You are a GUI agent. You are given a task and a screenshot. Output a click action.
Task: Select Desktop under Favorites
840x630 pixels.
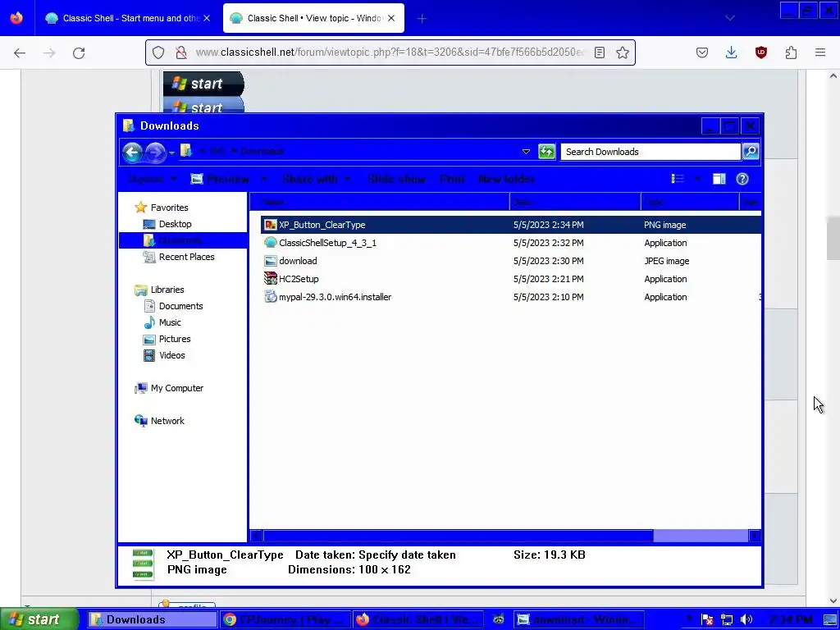coord(175,224)
